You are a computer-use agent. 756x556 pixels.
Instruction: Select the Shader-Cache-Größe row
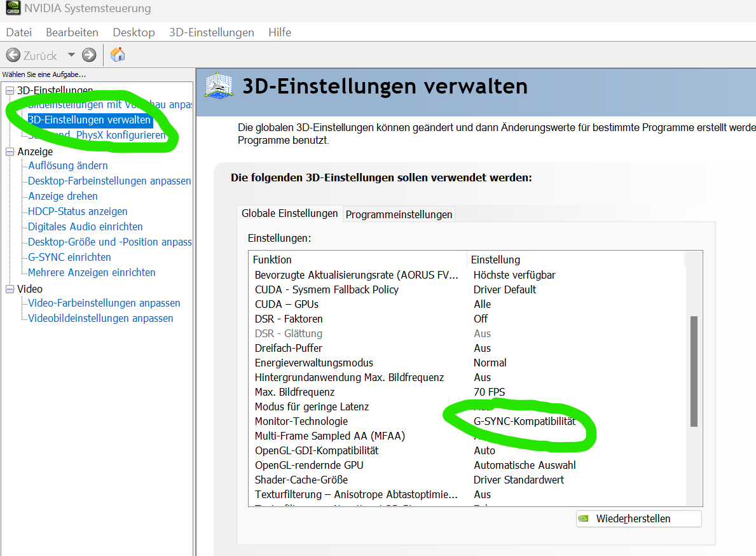click(x=467, y=480)
